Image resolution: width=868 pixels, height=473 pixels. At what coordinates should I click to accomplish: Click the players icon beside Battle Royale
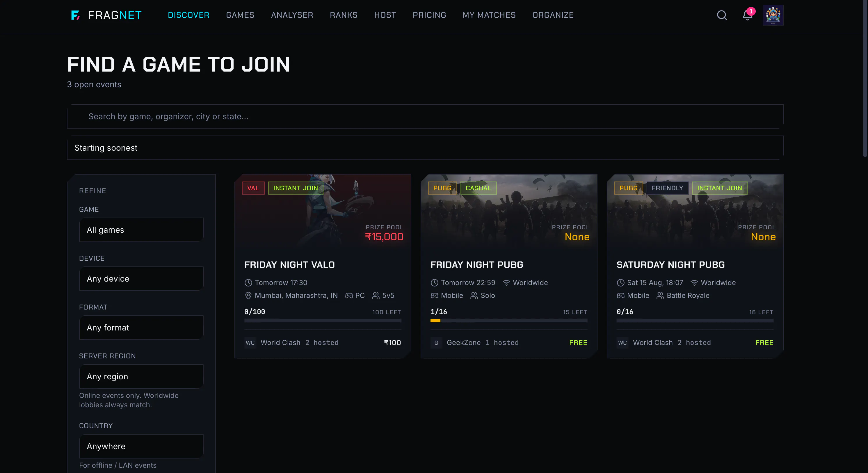[x=660, y=296]
